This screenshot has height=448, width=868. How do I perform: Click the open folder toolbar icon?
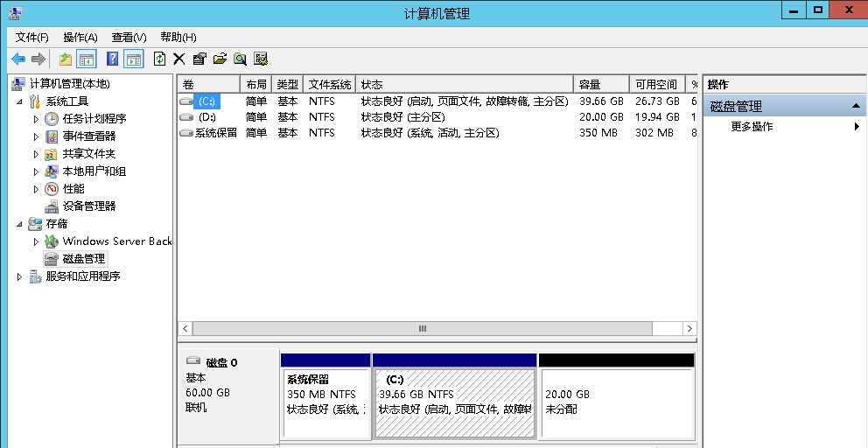click(220, 59)
